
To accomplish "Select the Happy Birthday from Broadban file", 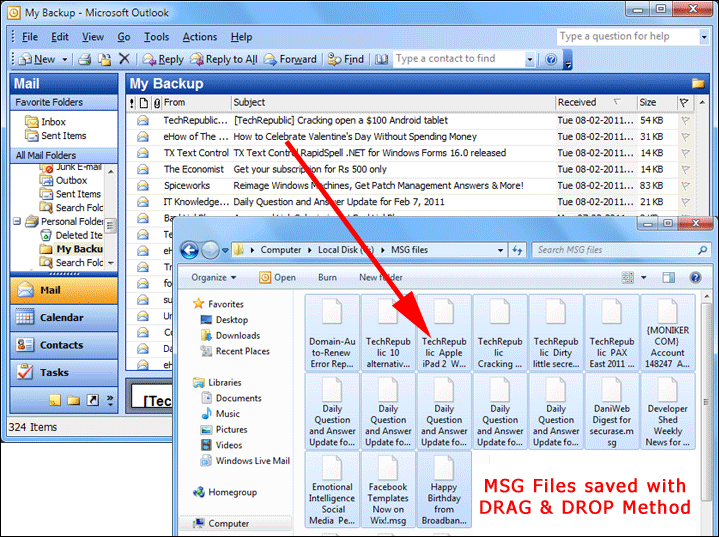I will (x=444, y=489).
